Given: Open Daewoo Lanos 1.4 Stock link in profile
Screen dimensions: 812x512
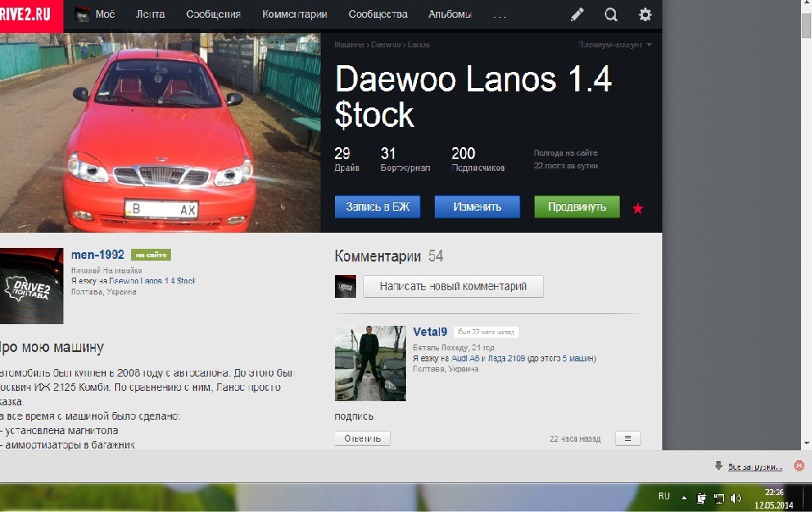Looking at the screenshot, I should pos(152,281).
